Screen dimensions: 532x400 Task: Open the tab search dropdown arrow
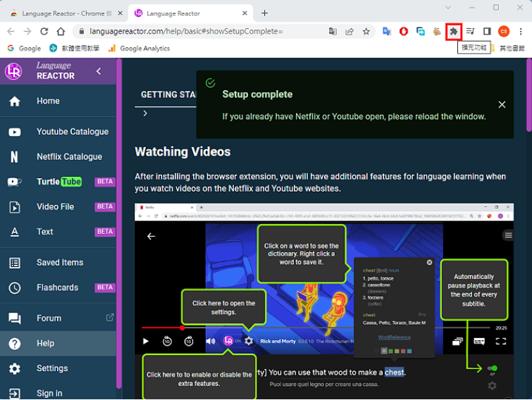[448, 7]
